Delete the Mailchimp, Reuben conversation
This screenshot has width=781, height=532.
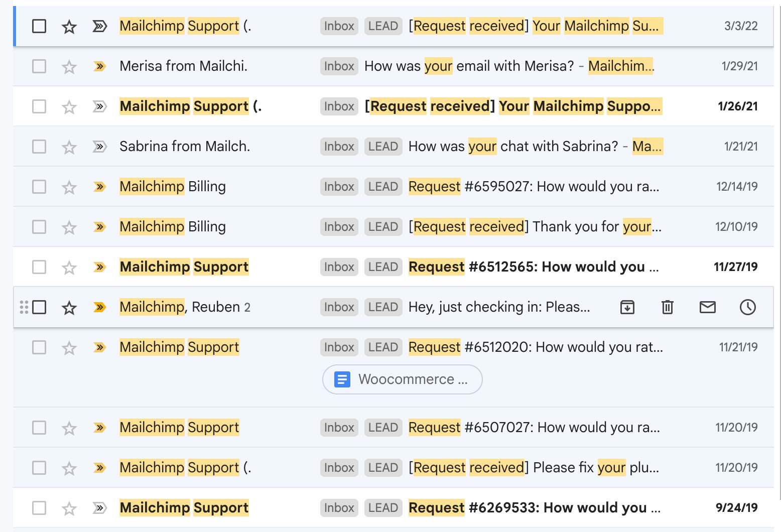[x=668, y=307]
